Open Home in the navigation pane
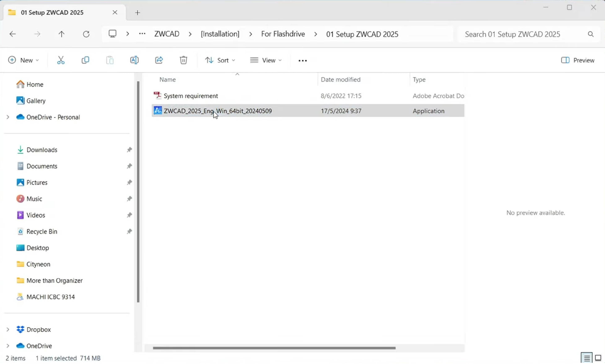Image resolution: width=605 pixels, height=364 pixels. coord(35,84)
